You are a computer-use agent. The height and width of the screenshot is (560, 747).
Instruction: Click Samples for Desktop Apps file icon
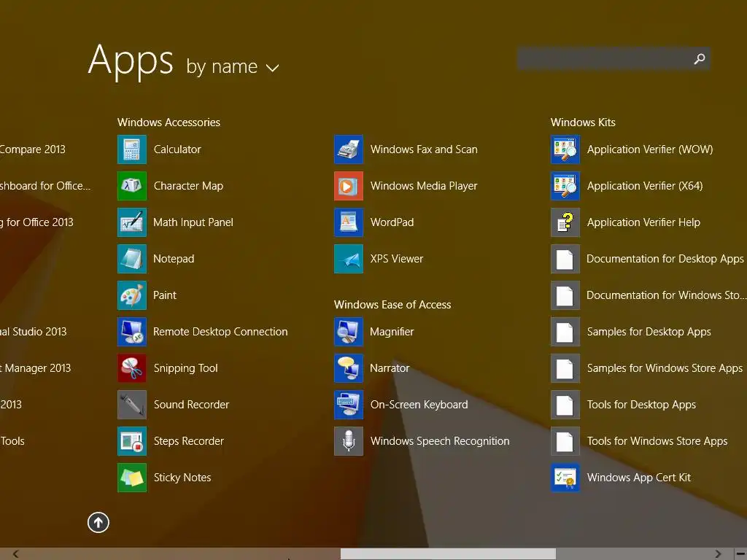coord(565,332)
